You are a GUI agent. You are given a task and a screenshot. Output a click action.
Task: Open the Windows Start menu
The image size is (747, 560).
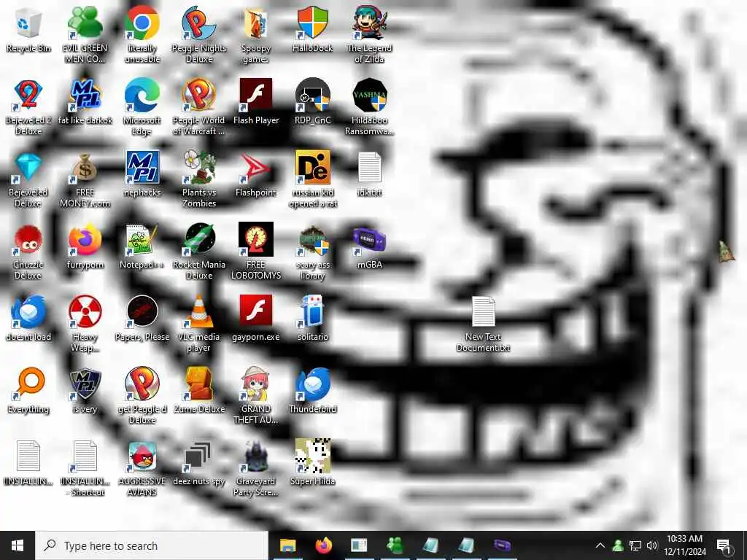(x=18, y=545)
